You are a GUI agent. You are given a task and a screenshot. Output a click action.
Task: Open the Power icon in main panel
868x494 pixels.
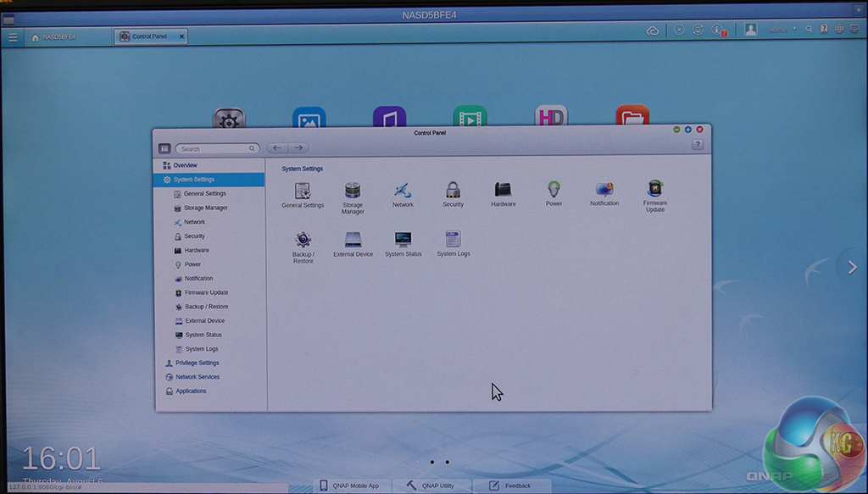[x=554, y=190]
